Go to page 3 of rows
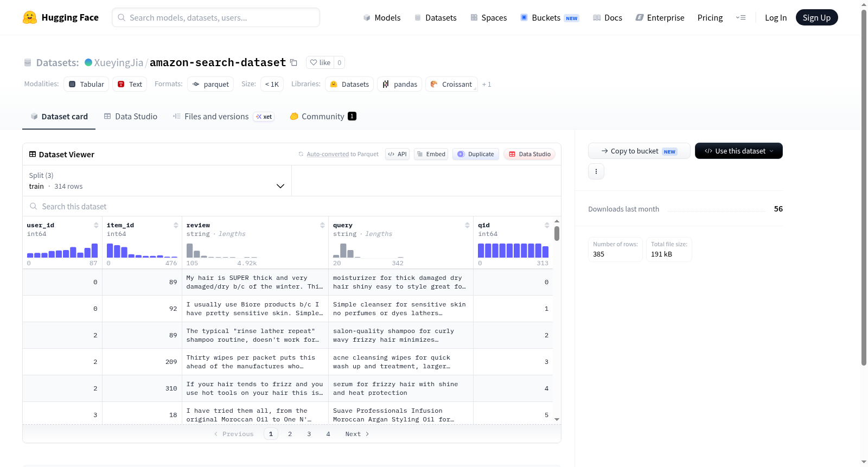 click(x=309, y=434)
